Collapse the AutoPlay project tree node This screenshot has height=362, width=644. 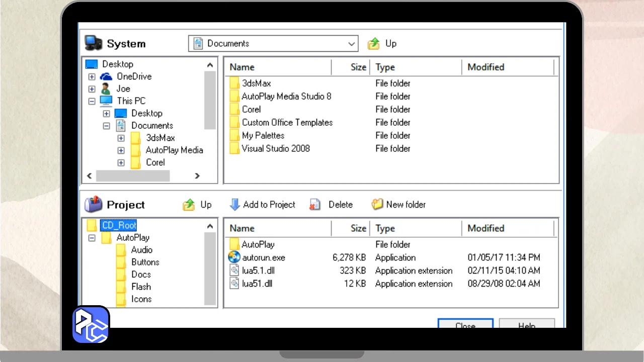pos(92,238)
